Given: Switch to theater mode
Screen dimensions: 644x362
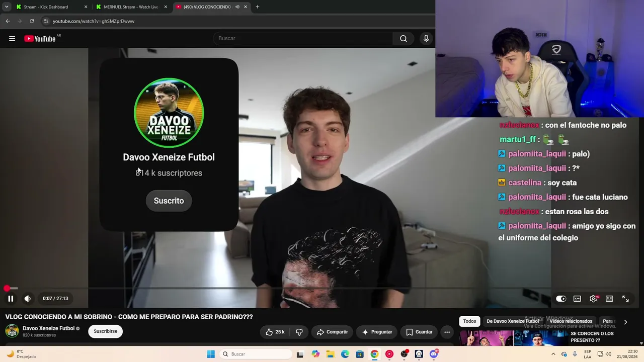Looking at the screenshot, I should (x=609, y=299).
